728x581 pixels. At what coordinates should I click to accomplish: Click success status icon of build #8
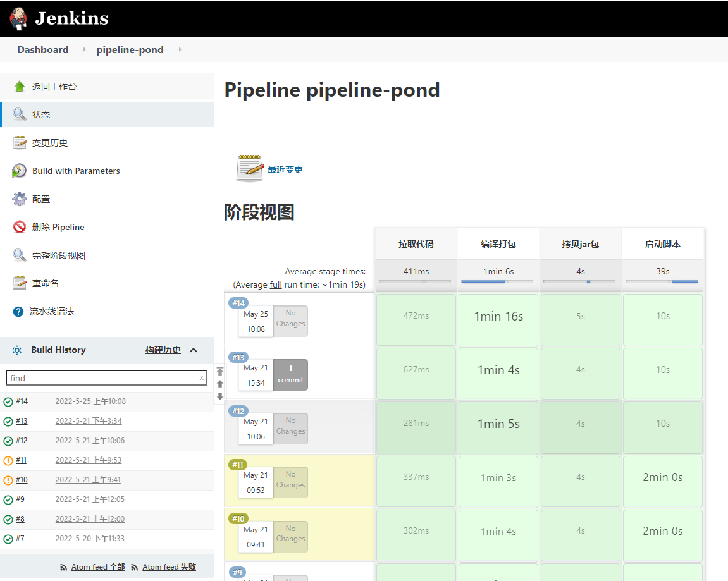[x=8, y=519]
